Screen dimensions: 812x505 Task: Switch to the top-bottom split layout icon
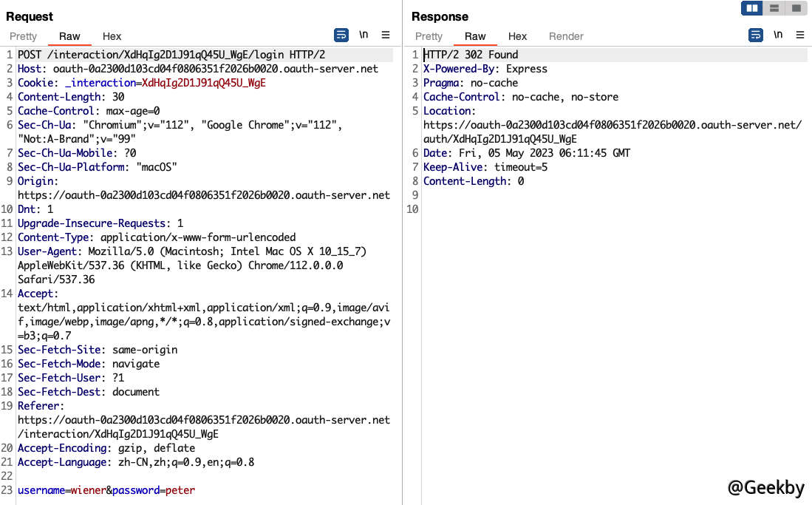[x=774, y=8]
